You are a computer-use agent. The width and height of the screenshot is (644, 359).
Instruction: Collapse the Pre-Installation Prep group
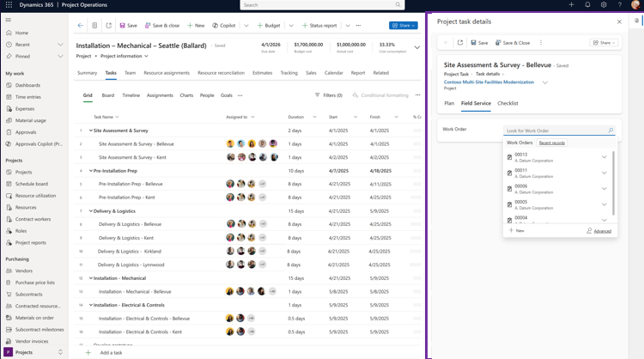point(91,171)
